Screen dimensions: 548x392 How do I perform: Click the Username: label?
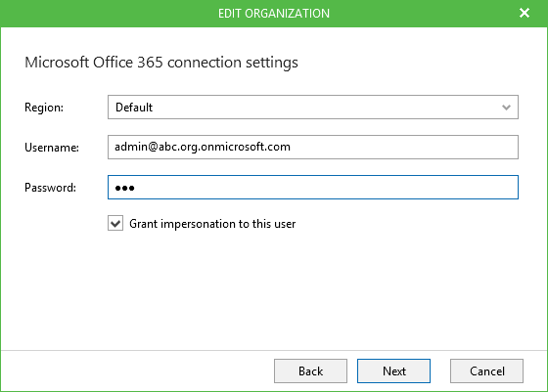(x=52, y=148)
